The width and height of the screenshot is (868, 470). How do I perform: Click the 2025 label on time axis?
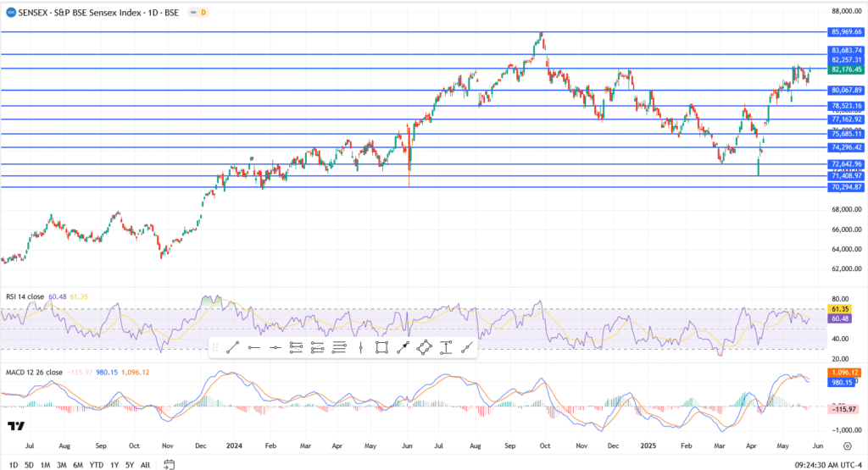648,445
